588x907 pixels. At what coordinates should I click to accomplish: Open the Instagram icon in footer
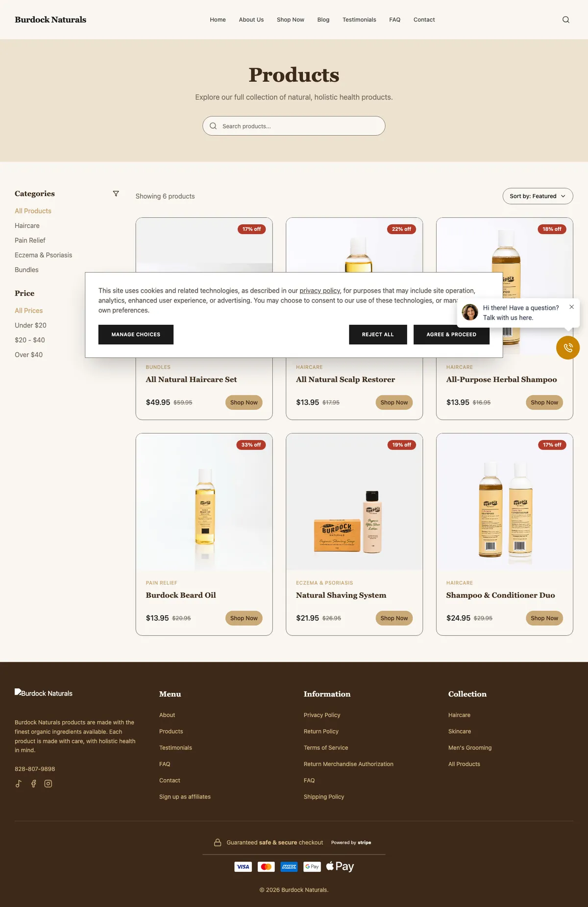[48, 783]
